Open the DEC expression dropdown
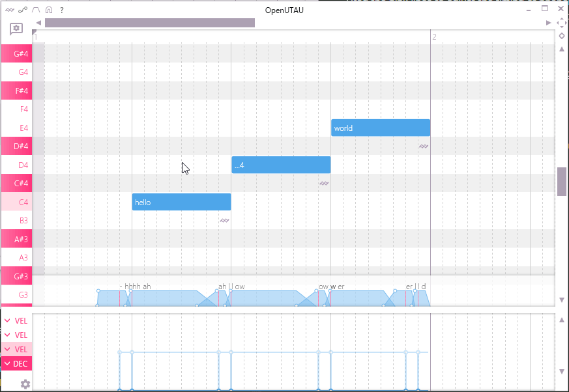The image size is (569, 392). (x=16, y=364)
